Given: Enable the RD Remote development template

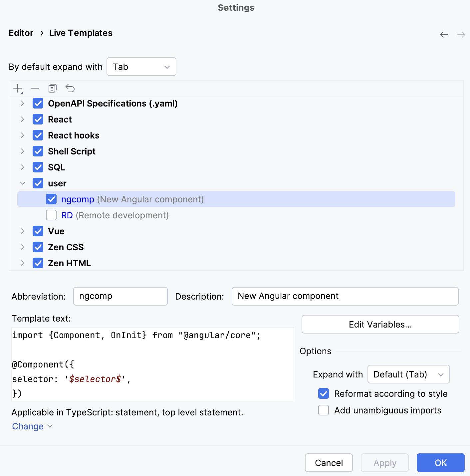Looking at the screenshot, I should 51,215.
